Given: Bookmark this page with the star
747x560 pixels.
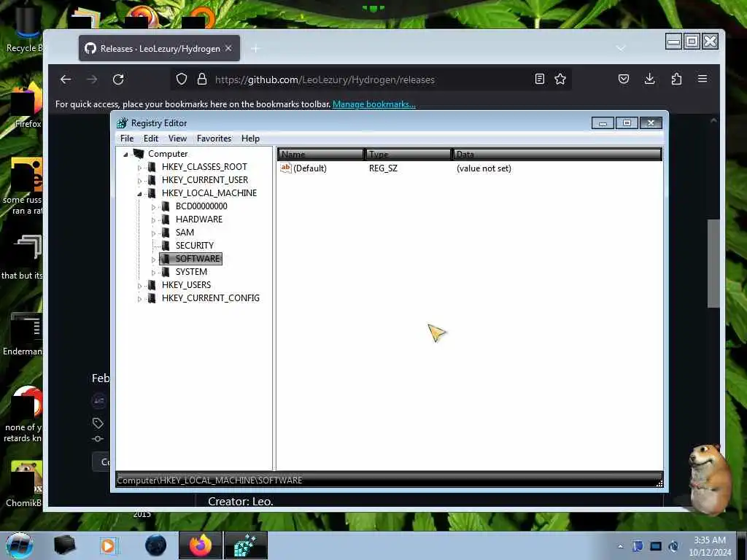Looking at the screenshot, I should (x=560, y=79).
